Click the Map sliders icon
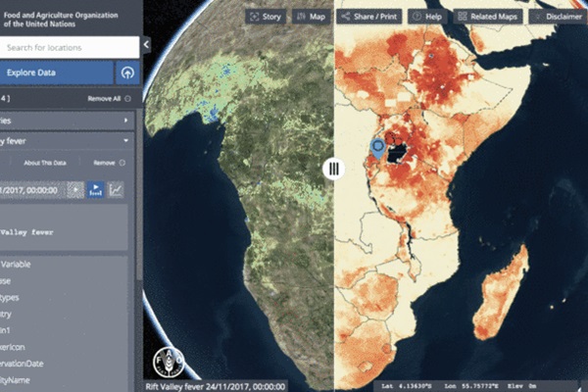The image size is (588, 392). pos(301,17)
